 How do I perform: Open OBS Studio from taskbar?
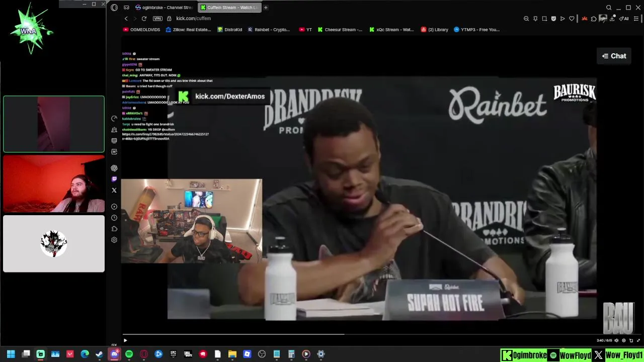262,354
